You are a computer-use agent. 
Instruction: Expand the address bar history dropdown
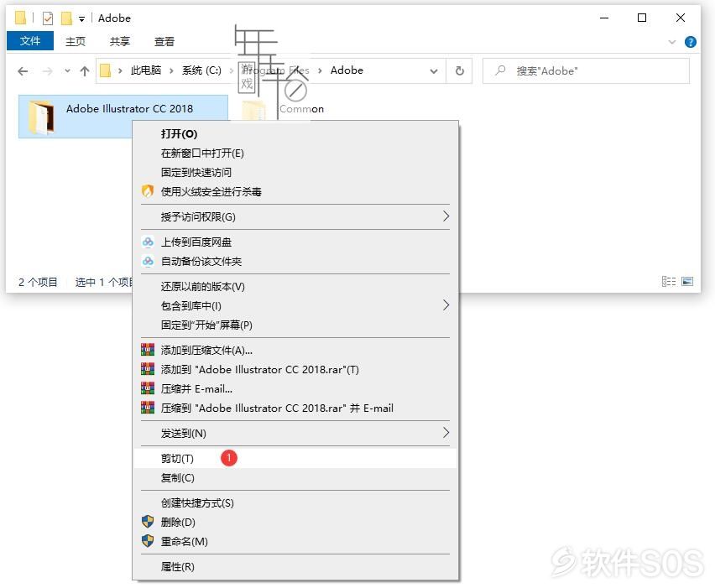pos(434,71)
